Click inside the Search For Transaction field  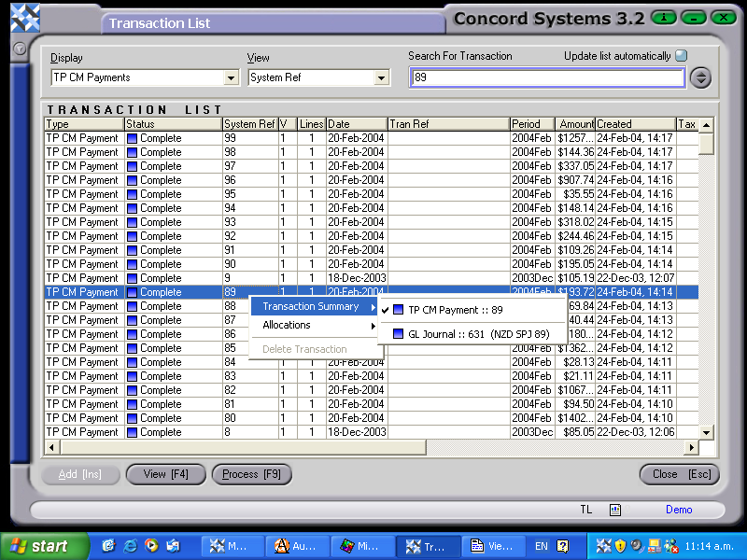(546, 77)
